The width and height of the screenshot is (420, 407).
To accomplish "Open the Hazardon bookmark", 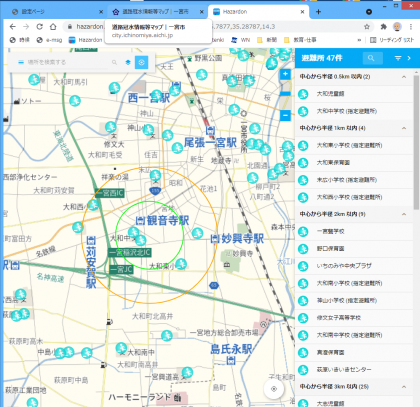I will (x=86, y=40).
